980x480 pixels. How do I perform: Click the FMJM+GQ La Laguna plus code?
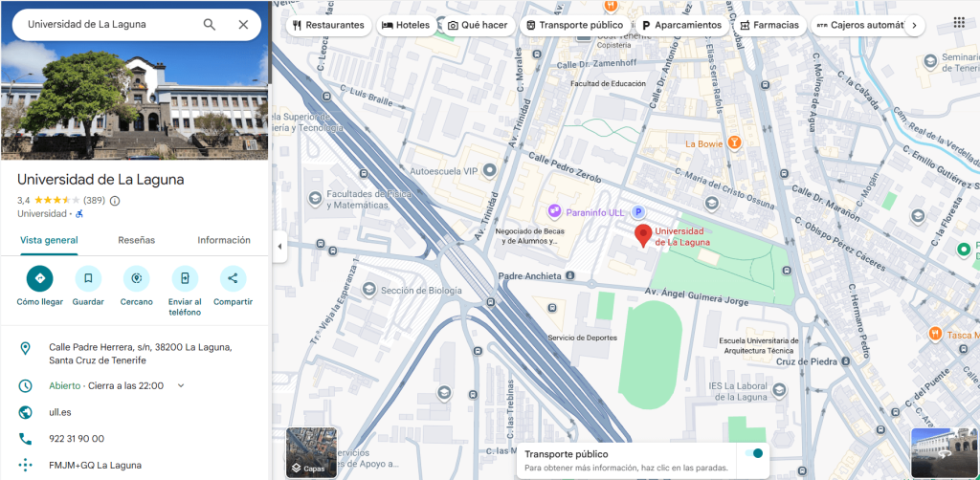click(x=95, y=465)
